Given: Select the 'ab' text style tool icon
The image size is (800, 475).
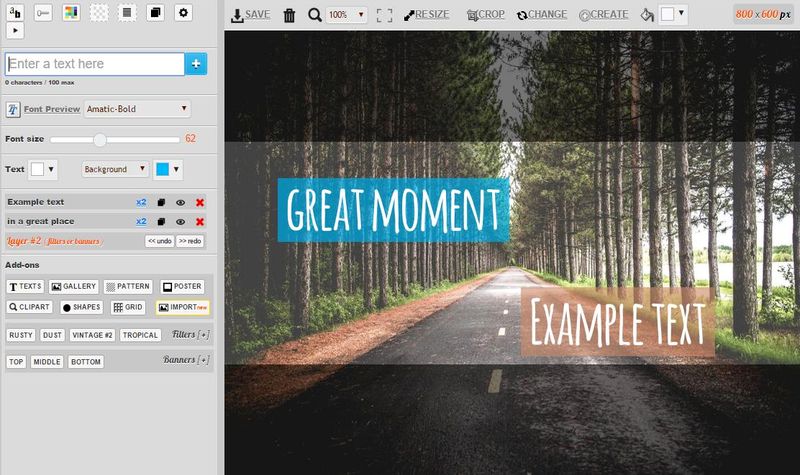Looking at the screenshot, I should [x=15, y=13].
